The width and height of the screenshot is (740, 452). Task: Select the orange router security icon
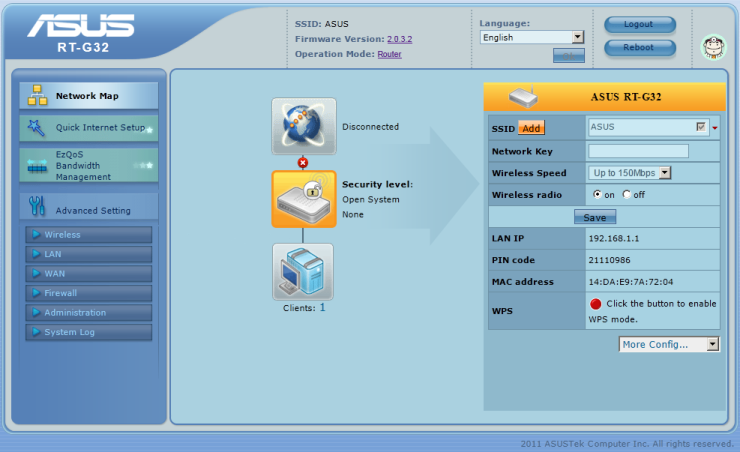click(304, 199)
